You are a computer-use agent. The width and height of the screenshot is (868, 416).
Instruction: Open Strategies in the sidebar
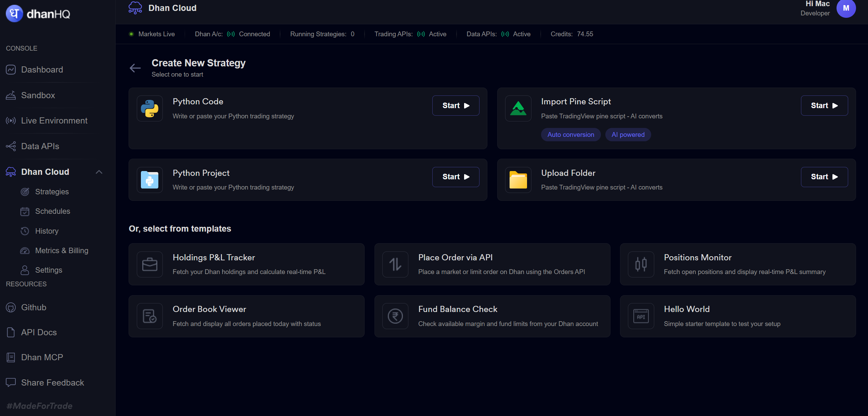click(x=52, y=192)
